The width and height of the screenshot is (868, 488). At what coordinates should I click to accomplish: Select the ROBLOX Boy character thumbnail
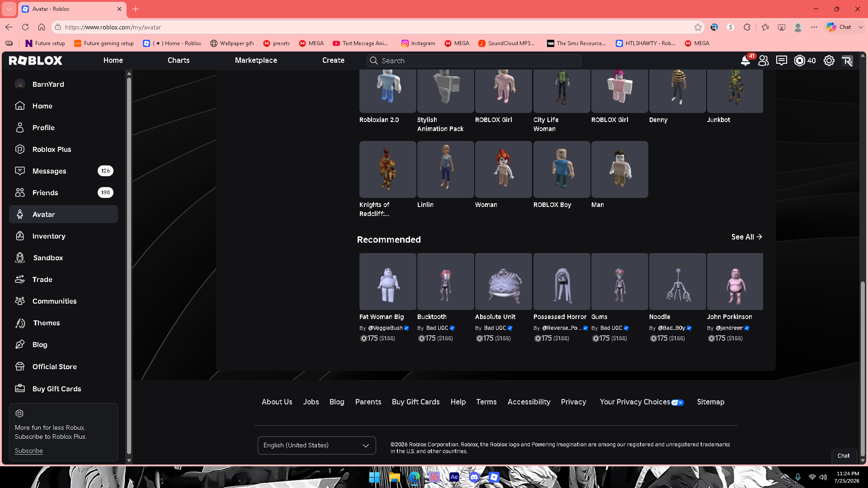click(x=561, y=169)
